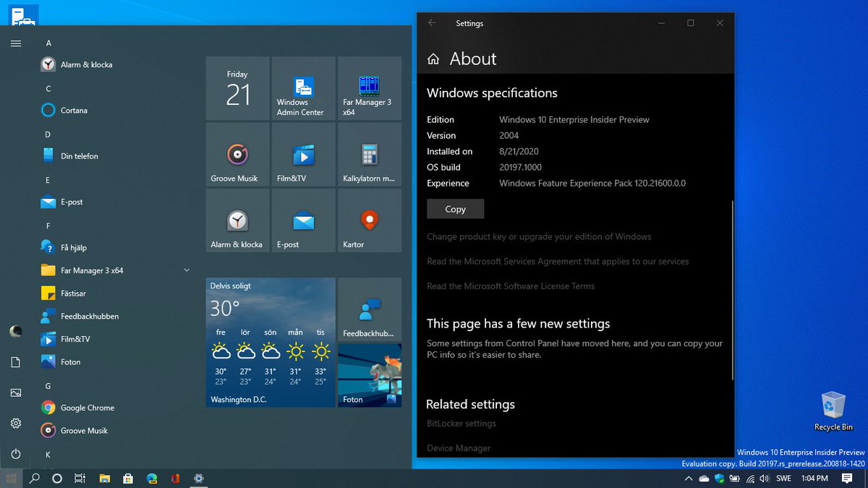This screenshot has height=488, width=868.
Task: Open the Far Manager 3 x64 tile
Action: (369, 88)
